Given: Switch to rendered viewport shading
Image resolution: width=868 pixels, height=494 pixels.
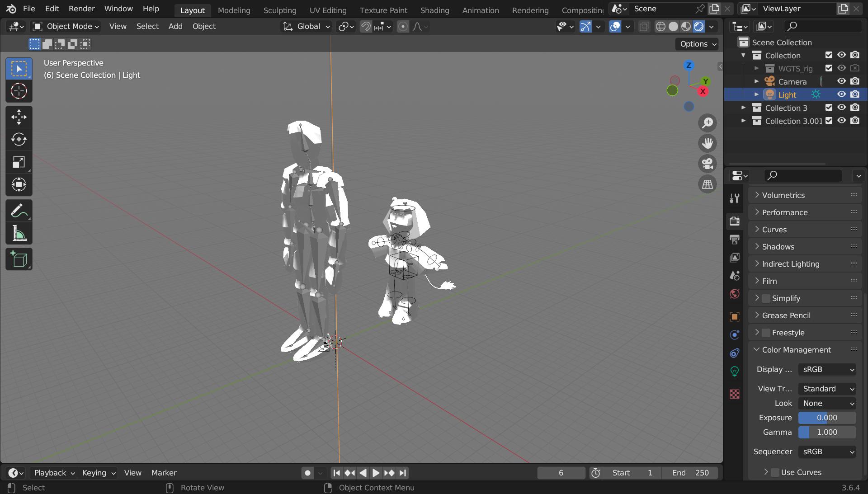Looking at the screenshot, I should (698, 27).
